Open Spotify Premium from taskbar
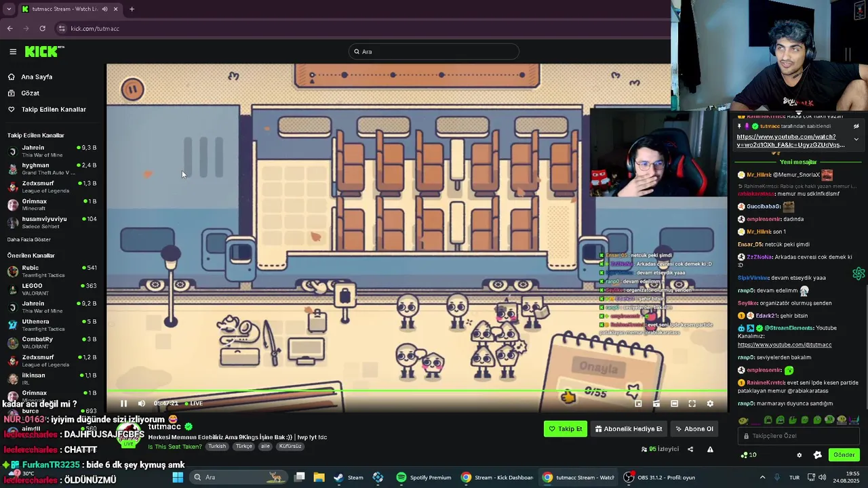Screen dimensions: 868x488 click(424, 477)
